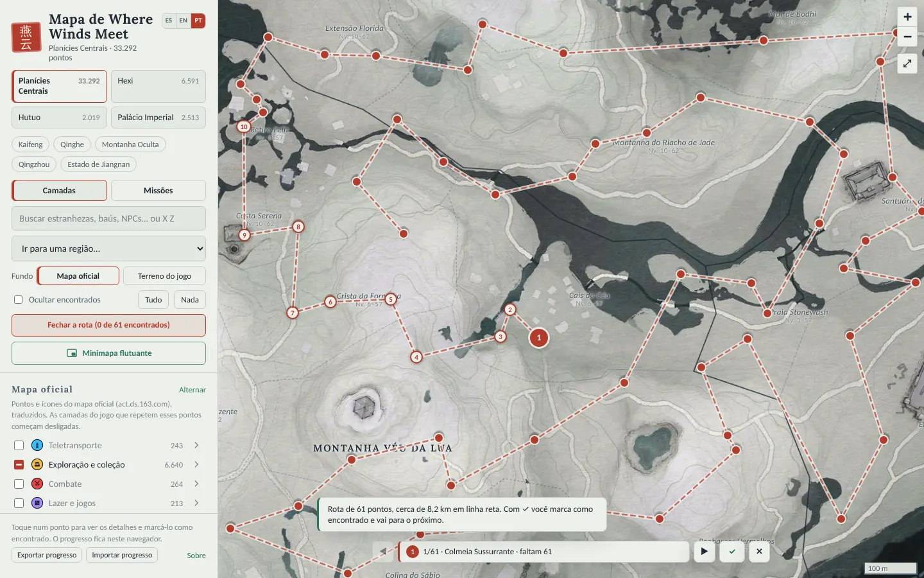Select route waypoint marker 1 on map
924x578 pixels.
coord(539,337)
